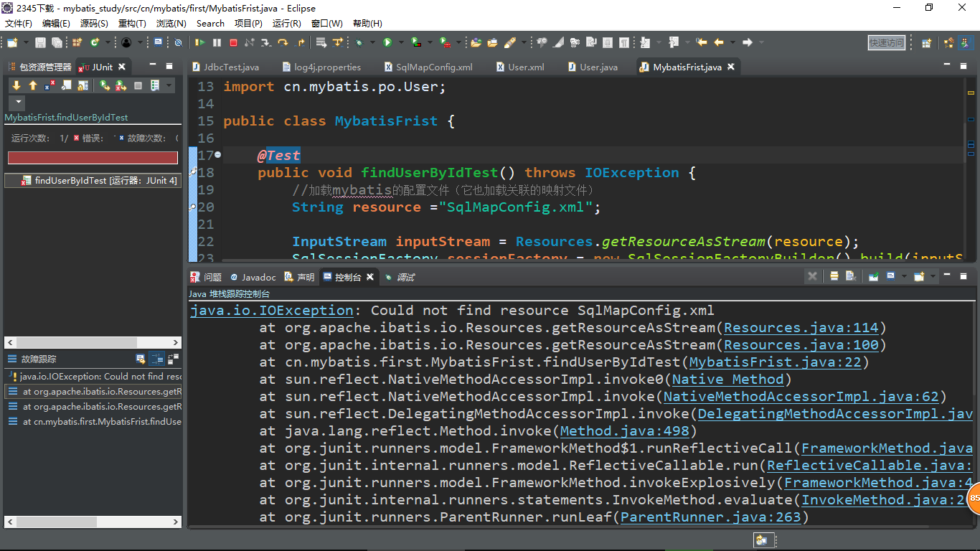
Task: Jump to next failed test in JUnit
Action: (17, 85)
